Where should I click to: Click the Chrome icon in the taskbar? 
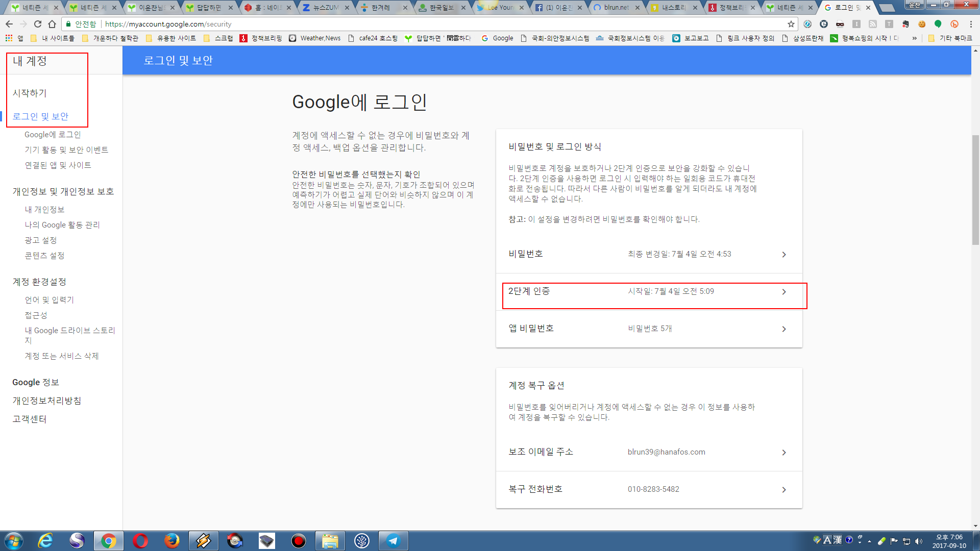108,541
